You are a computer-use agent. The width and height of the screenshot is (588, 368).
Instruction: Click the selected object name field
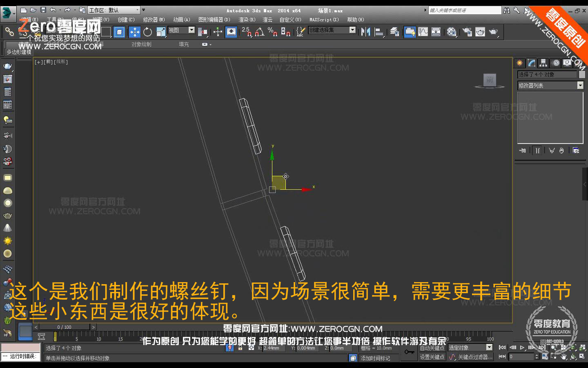coord(547,74)
